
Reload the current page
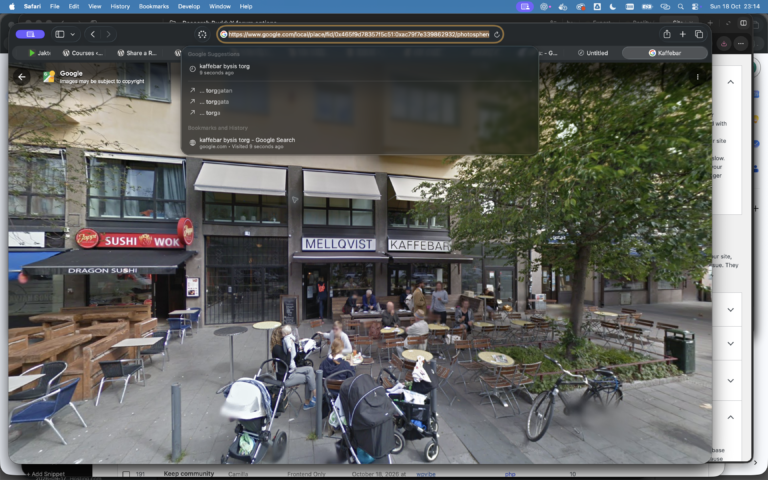tap(497, 34)
